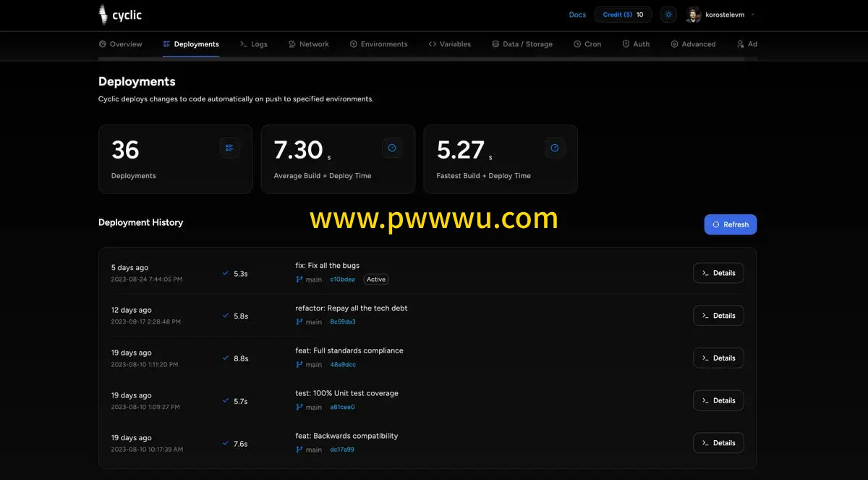
Task: Toggle the light/dark theme sun icon
Action: click(668, 14)
